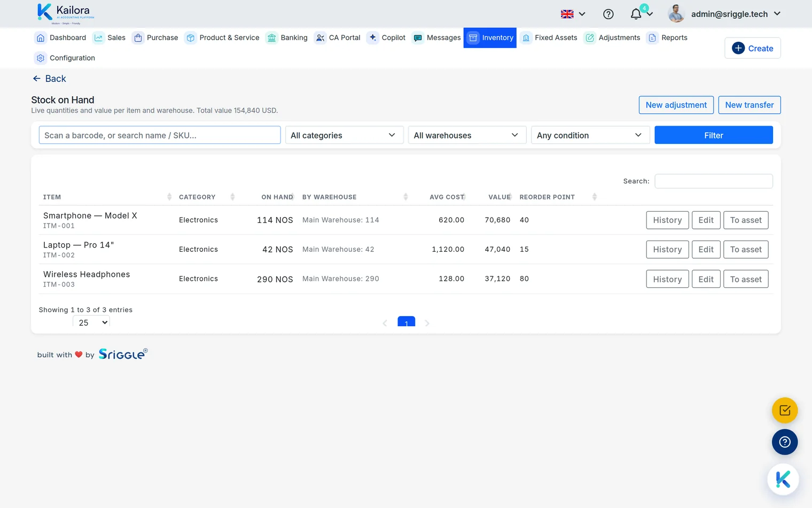
Task: Open the Purchase menu
Action: (155, 37)
